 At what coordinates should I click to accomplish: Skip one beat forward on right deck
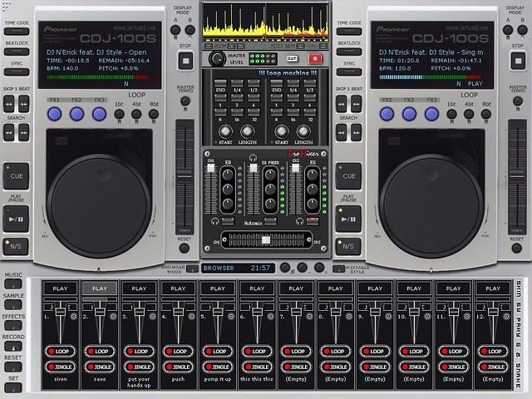coord(357,103)
